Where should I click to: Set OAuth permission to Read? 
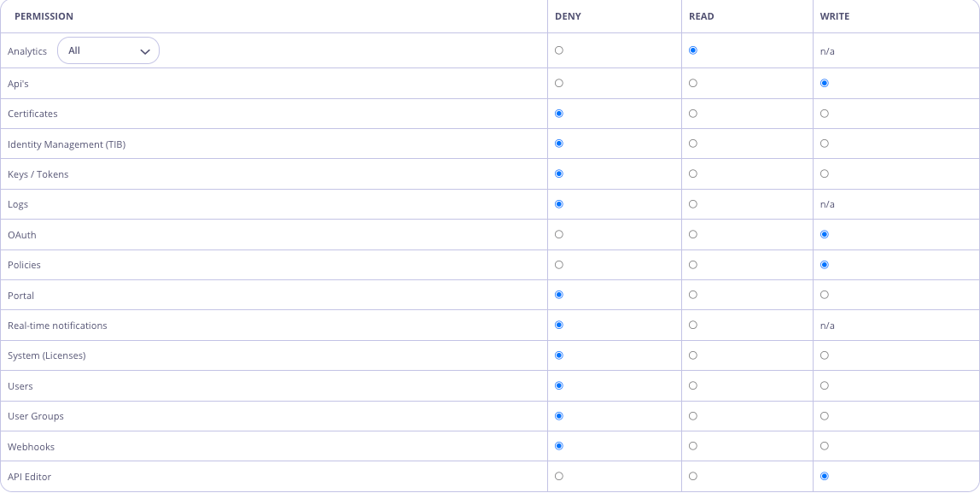coord(692,234)
